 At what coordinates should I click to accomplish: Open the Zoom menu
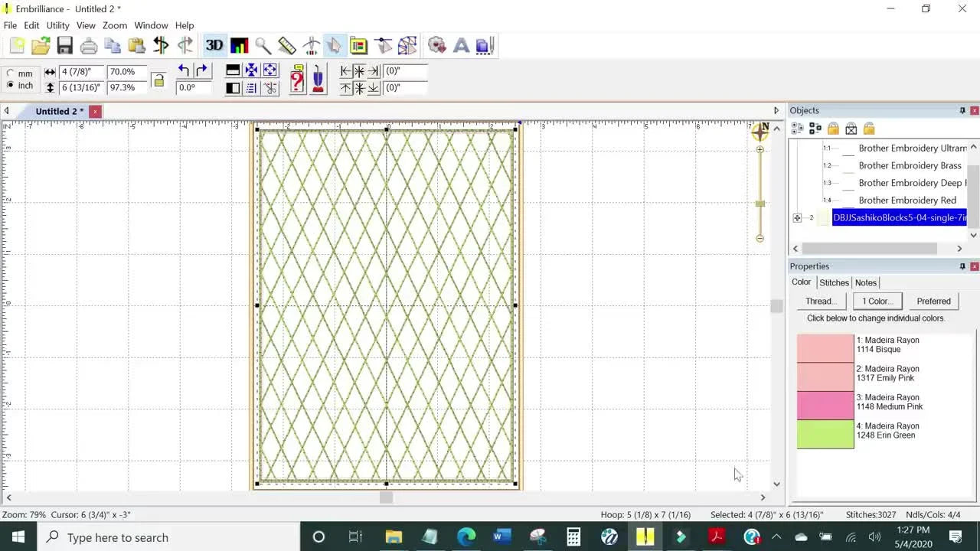point(115,25)
